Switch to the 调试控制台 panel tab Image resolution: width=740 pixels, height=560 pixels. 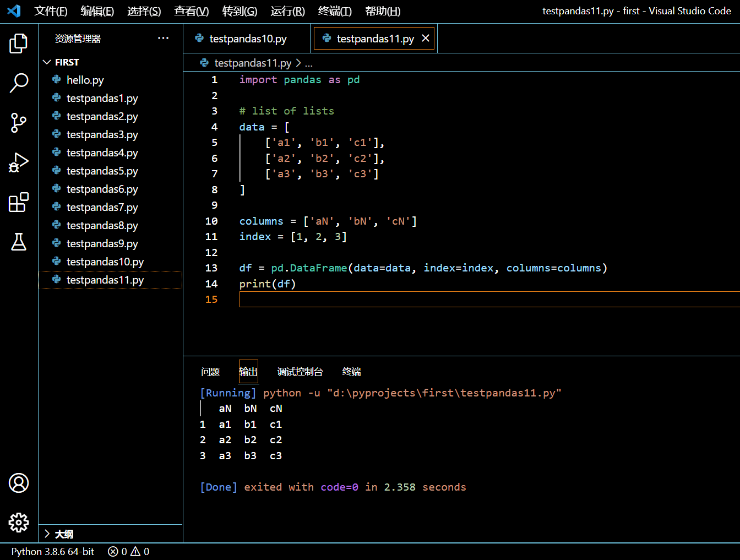click(300, 372)
